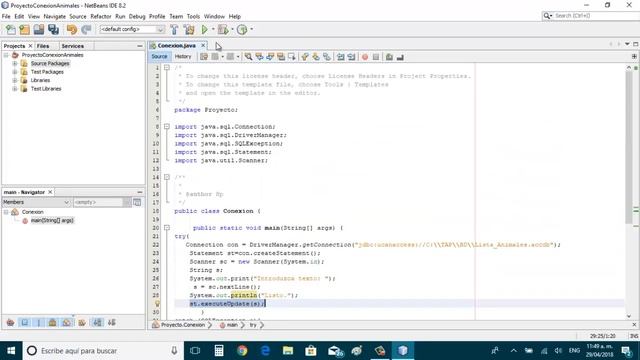Image resolution: width=640 pixels, height=360 pixels.
Task: Expand Source Packages tree node
Action: point(15,64)
